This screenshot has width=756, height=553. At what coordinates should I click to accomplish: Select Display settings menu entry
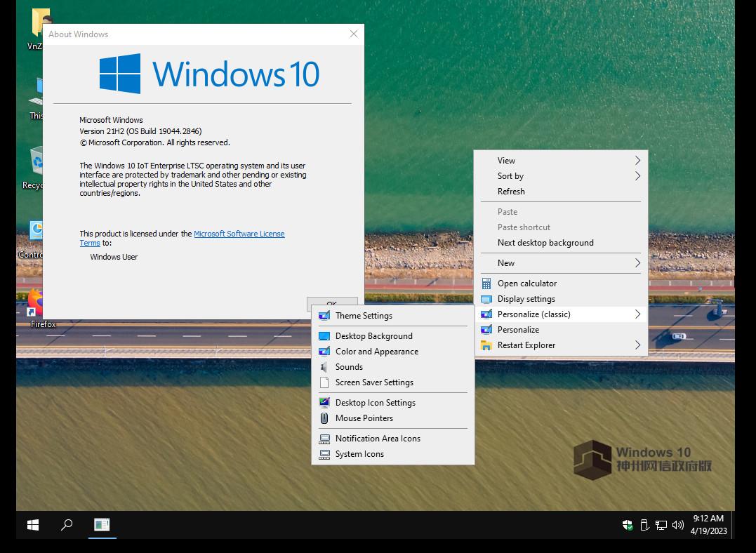[x=562, y=299]
